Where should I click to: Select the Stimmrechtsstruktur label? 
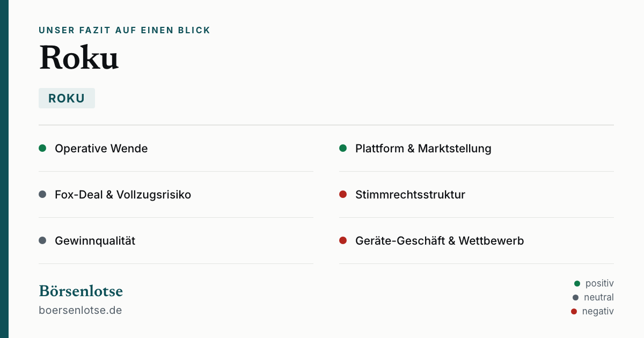410,195
